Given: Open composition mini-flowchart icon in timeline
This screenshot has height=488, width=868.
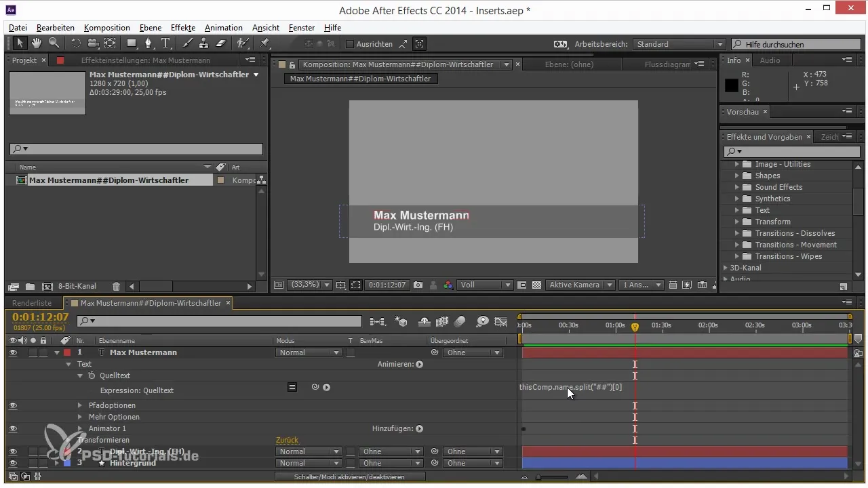Looking at the screenshot, I should tap(378, 321).
